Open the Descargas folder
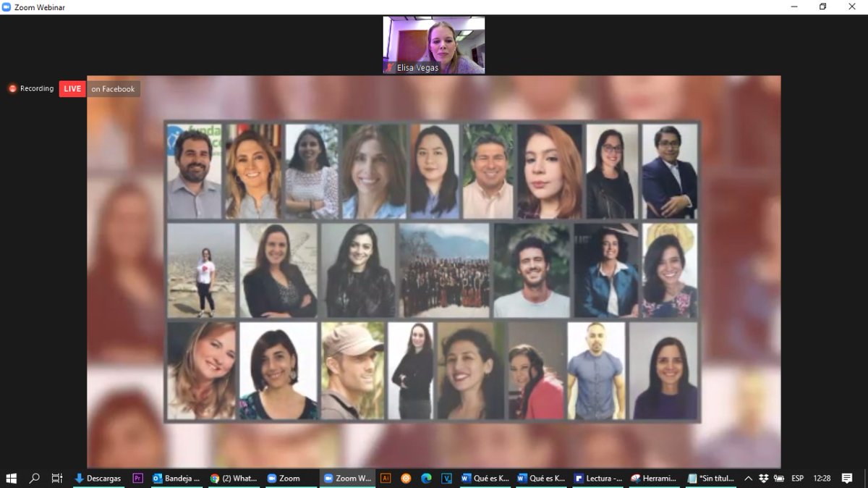 (101, 478)
